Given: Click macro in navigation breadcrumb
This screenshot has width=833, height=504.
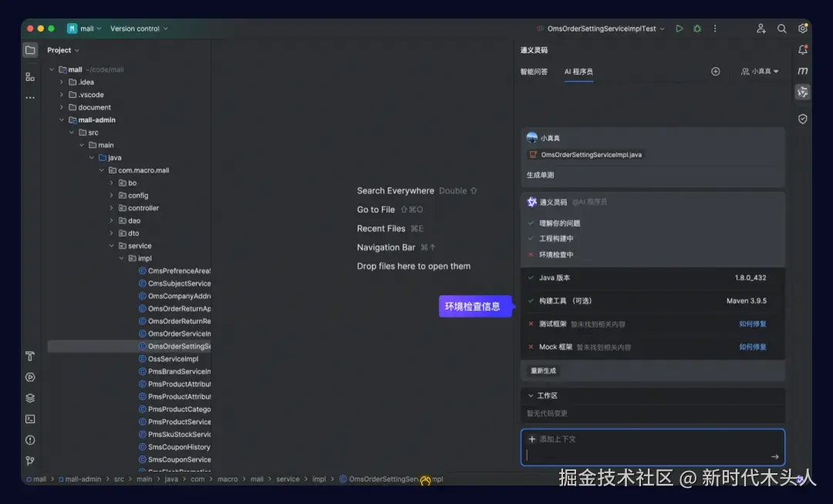Looking at the screenshot, I should (x=228, y=479).
